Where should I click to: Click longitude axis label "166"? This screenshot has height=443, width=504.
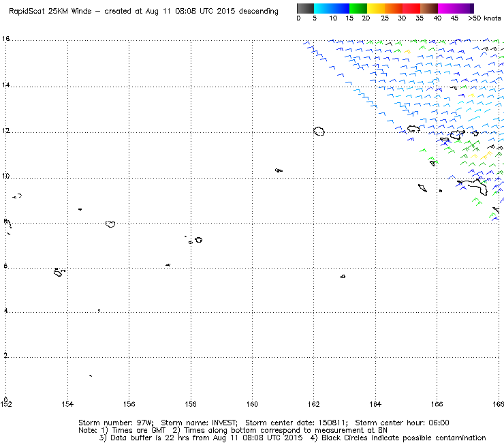click(437, 404)
